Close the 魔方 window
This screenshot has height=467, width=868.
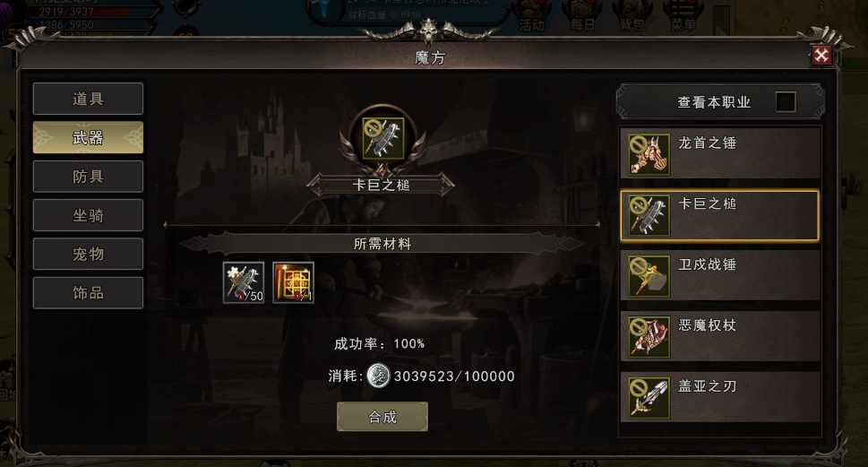click(x=821, y=55)
